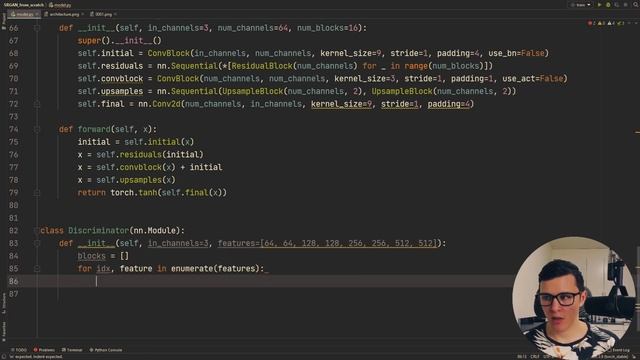Click the cursor position indicator in status bar
Viewport: 640px width, 360px height.
tap(522, 357)
